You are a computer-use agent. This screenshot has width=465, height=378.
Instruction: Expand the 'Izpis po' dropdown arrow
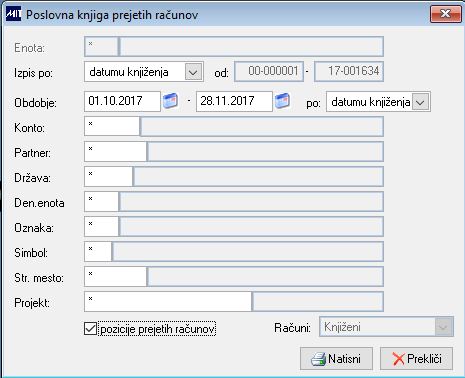193,72
